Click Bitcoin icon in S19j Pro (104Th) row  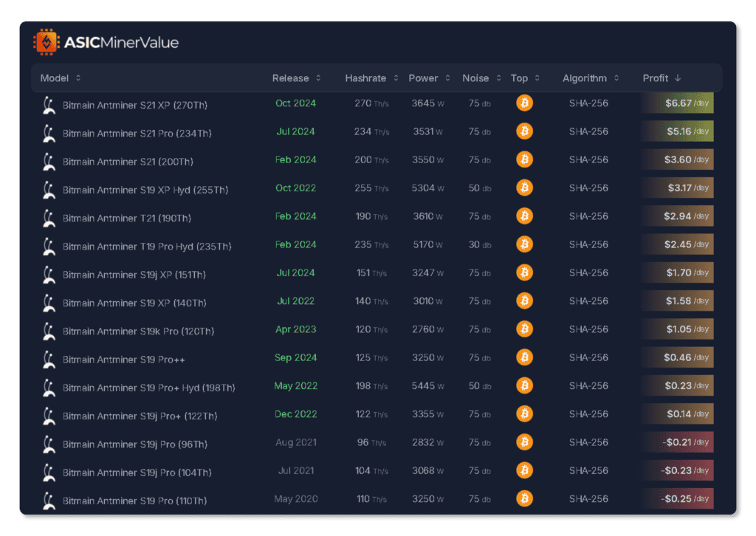[525, 470]
